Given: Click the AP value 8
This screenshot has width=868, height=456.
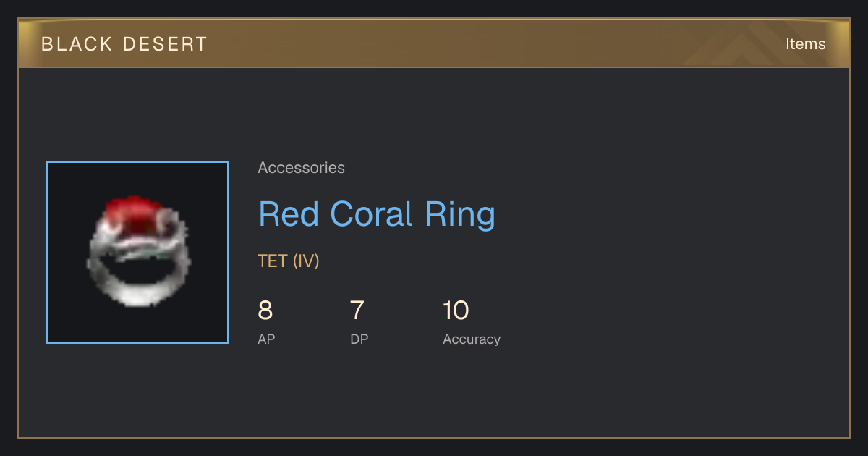Looking at the screenshot, I should [265, 311].
